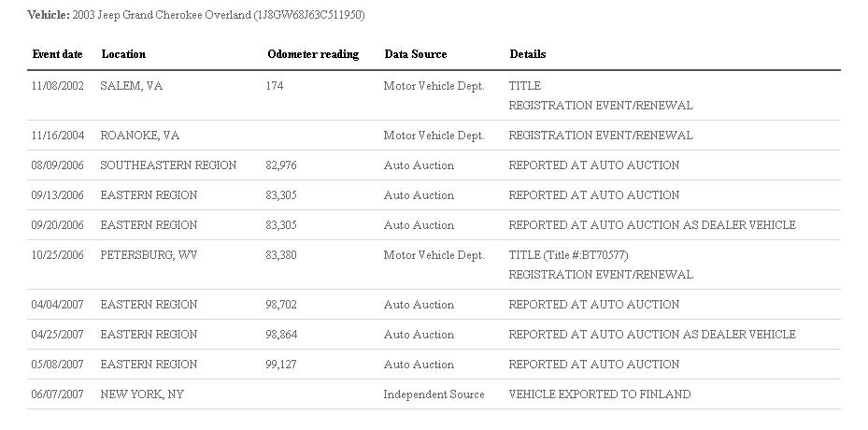Click the 09/20/2006 dealer vehicle details text
Image resolution: width=868 pixels, height=430 pixels.
[652, 225]
